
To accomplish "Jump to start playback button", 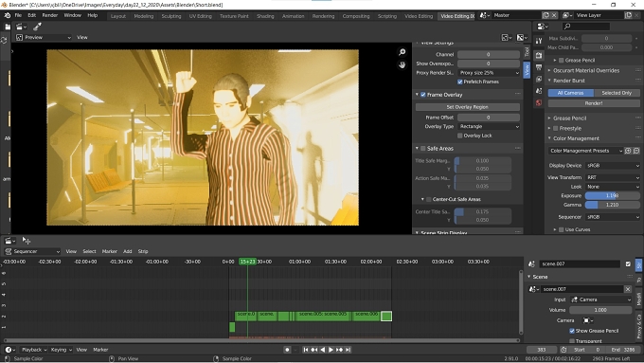I will [x=306, y=350].
